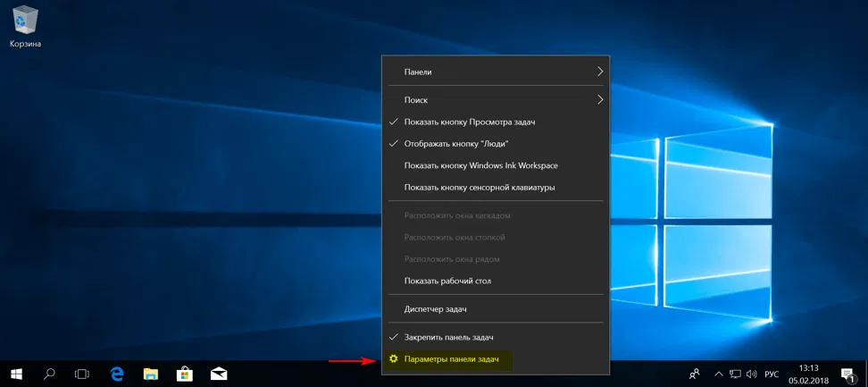868x387 pixels.
Task: Open the People button in tray
Action: point(694,374)
